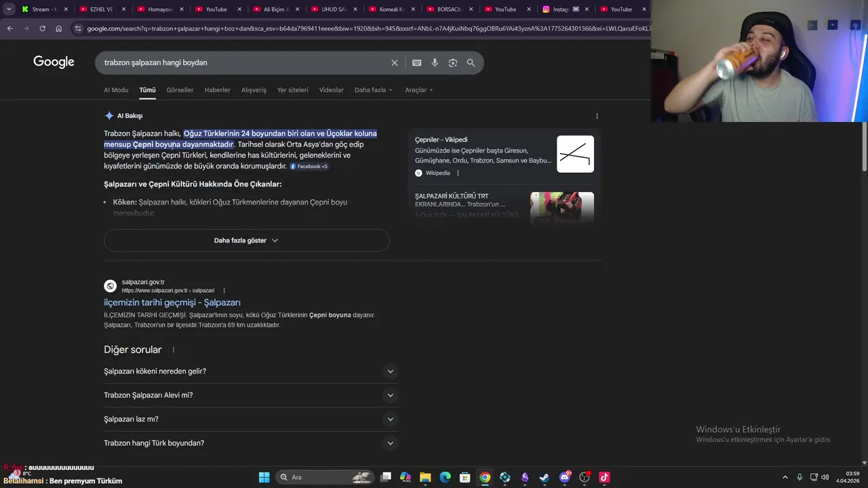Show hidden system tray icons chevron
Image resolution: width=868 pixels, height=488 pixels.
[x=785, y=477]
